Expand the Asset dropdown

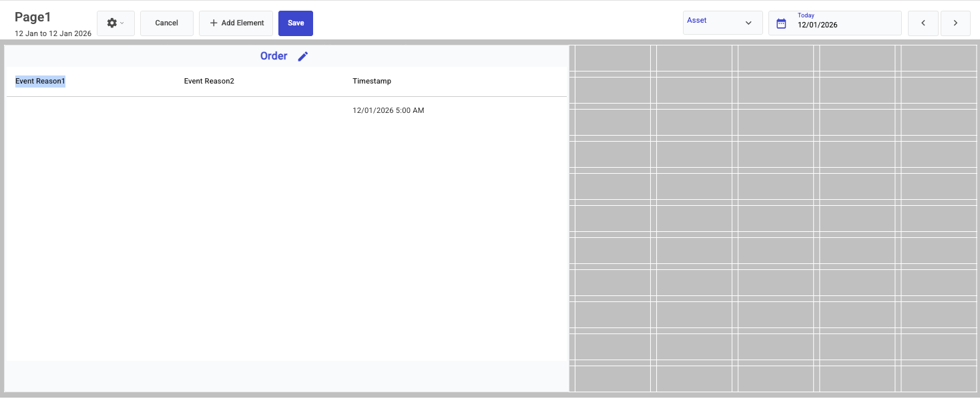722,22
